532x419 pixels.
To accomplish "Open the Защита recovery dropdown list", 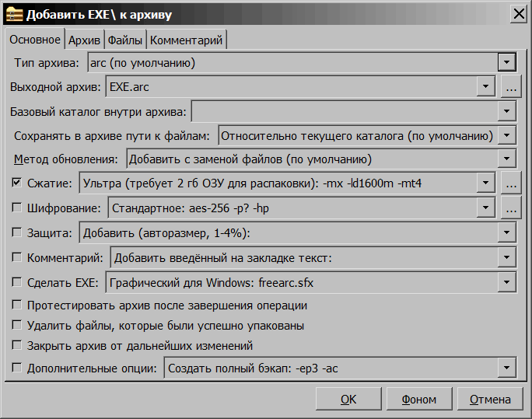I will (x=506, y=232).
